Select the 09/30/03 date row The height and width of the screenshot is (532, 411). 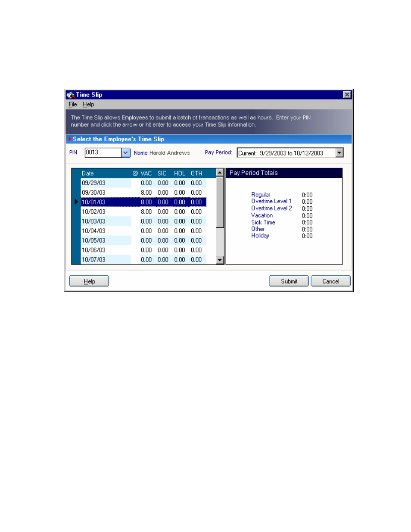point(143,193)
